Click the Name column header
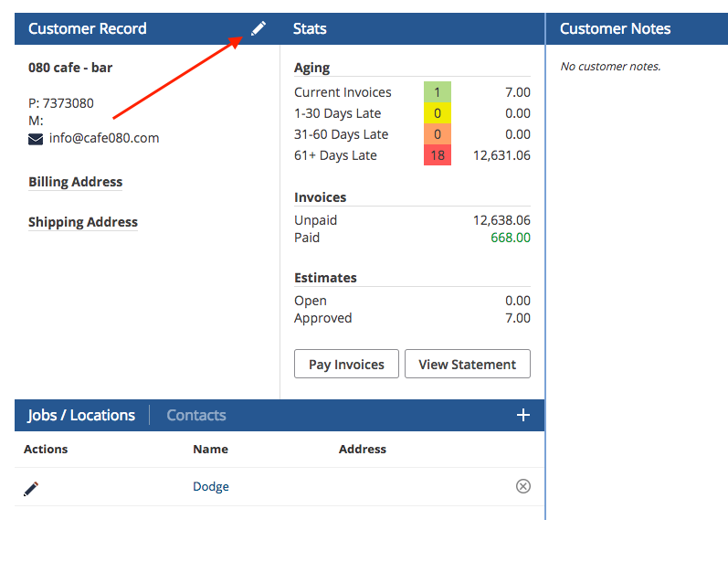The image size is (728, 562). pyautogui.click(x=210, y=449)
